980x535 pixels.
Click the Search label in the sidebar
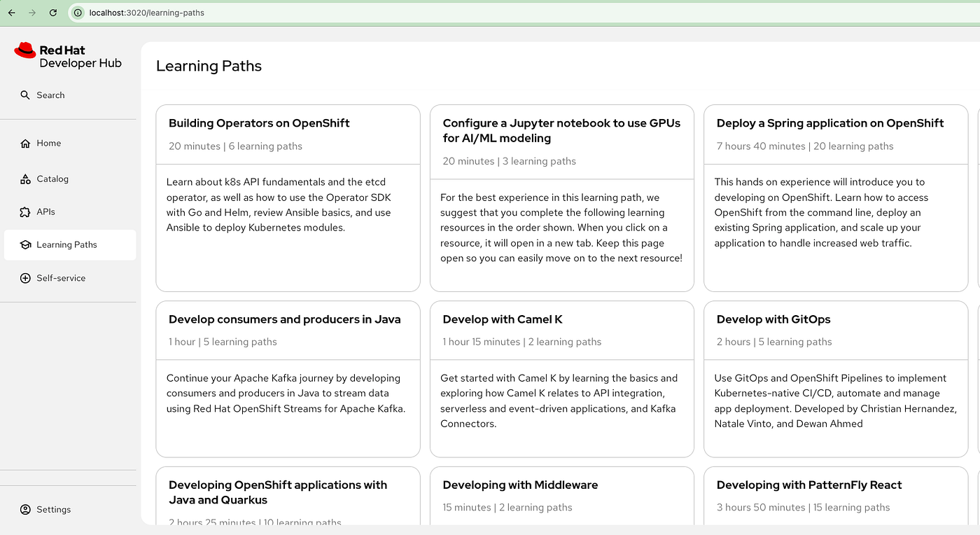pos(50,95)
